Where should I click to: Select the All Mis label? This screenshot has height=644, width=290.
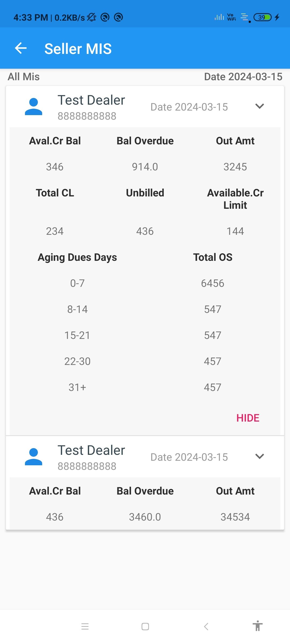tap(24, 77)
